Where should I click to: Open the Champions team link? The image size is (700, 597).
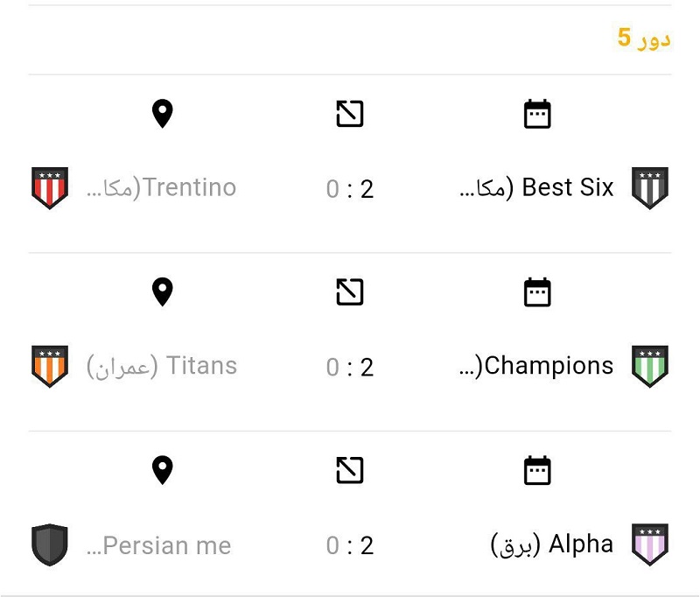pyautogui.click(x=537, y=366)
